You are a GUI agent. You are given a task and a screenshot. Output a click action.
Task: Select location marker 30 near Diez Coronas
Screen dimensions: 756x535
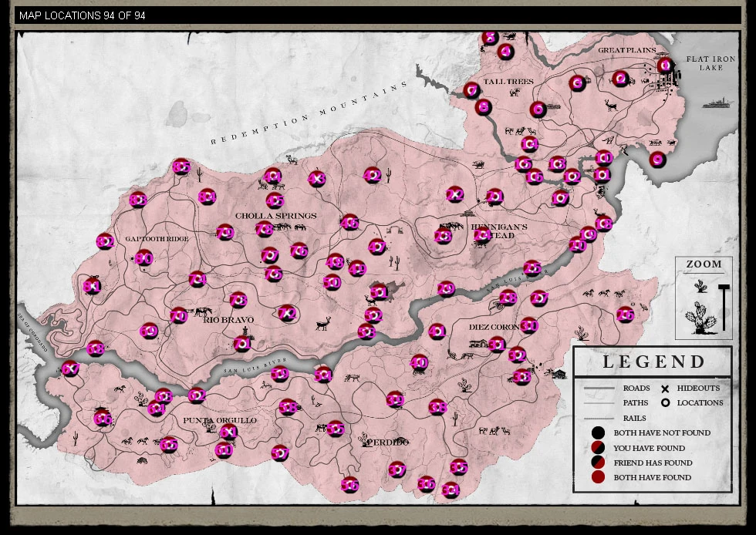tap(529, 326)
